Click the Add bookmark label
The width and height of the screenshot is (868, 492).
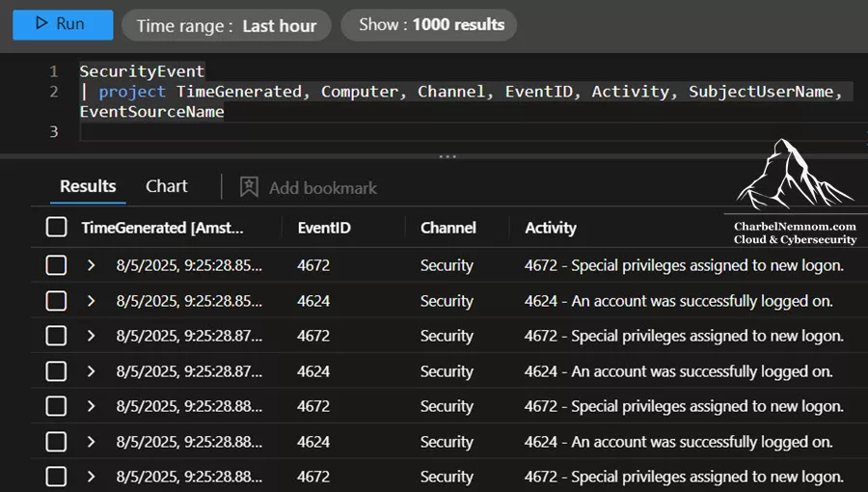click(x=323, y=188)
